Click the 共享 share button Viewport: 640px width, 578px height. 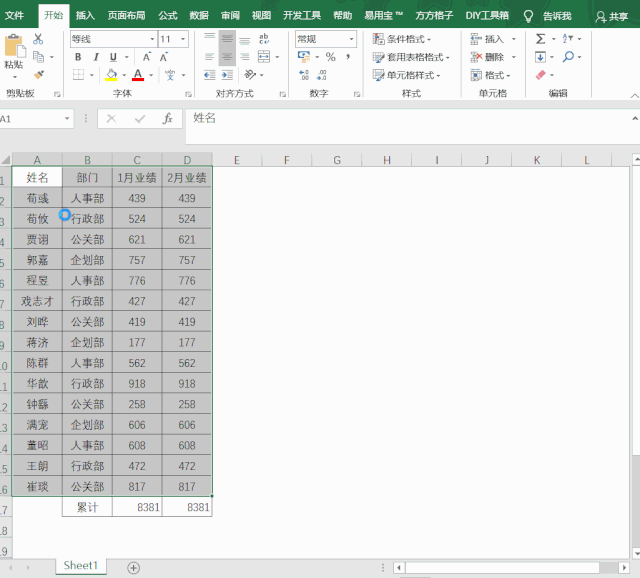[x=612, y=16]
